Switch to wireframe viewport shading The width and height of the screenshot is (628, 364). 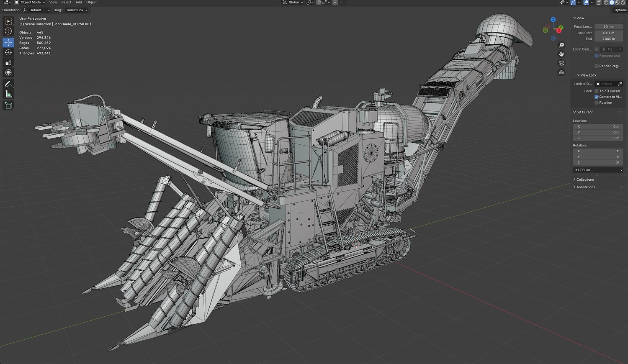(606, 3)
